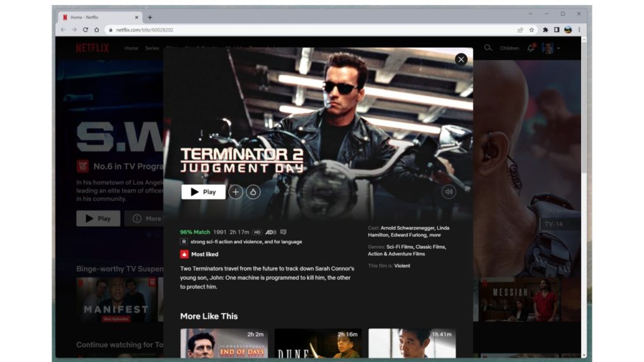Click the HD quality badge

[x=257, y=233]
